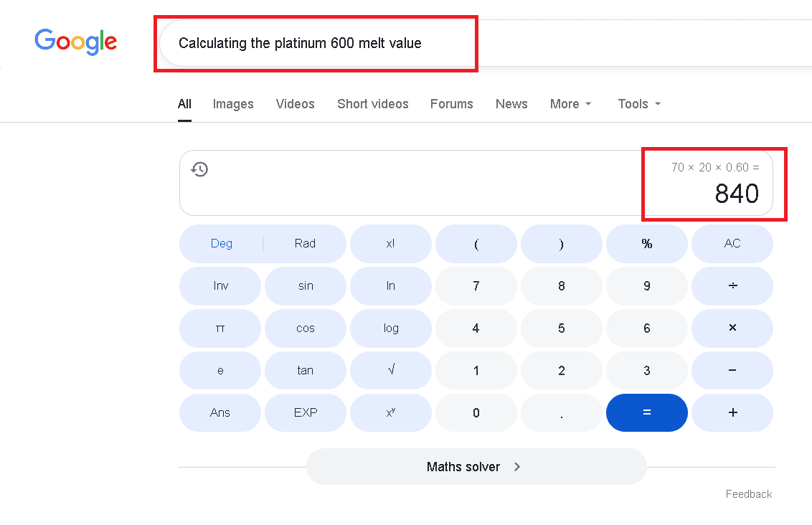This screenshot has width=812, height=525.
Task: Switch the angle mode to Rad
Action: (x=305, y=244)
